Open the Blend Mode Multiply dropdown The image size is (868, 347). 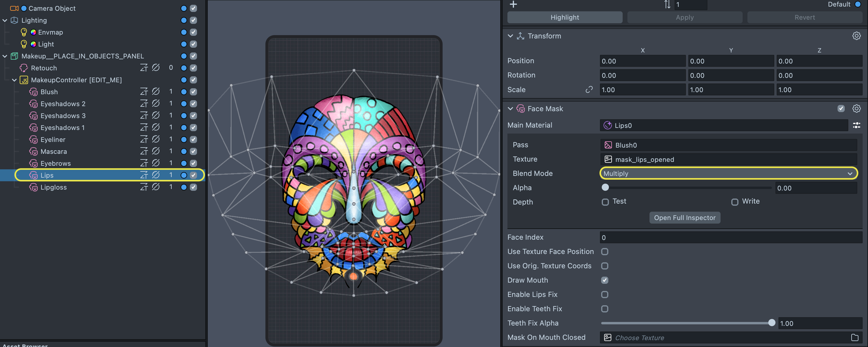coord(728,174)
